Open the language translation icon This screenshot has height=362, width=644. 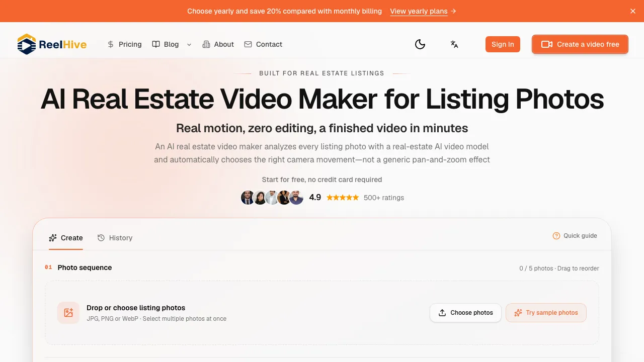[454, 44]
